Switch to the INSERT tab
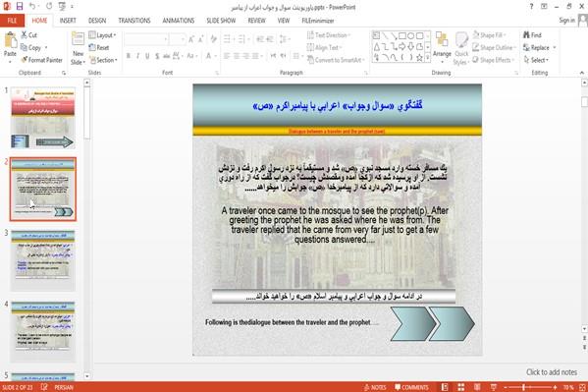588x392 pixels. pyautogui.click(x=68, y=21)
